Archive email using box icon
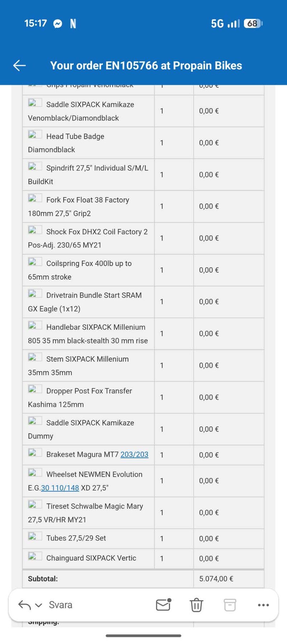Image resolution: width=287 pixels, height=644 pixels. tap(230, 605)
